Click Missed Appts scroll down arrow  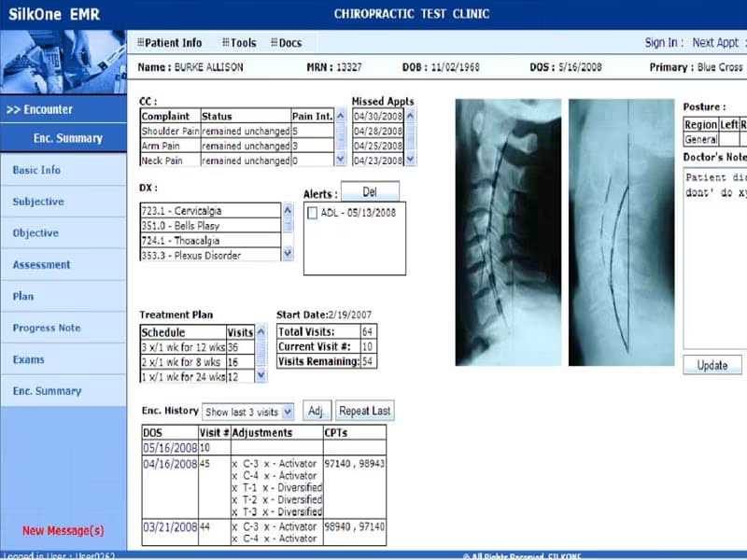tap(411, 159)
